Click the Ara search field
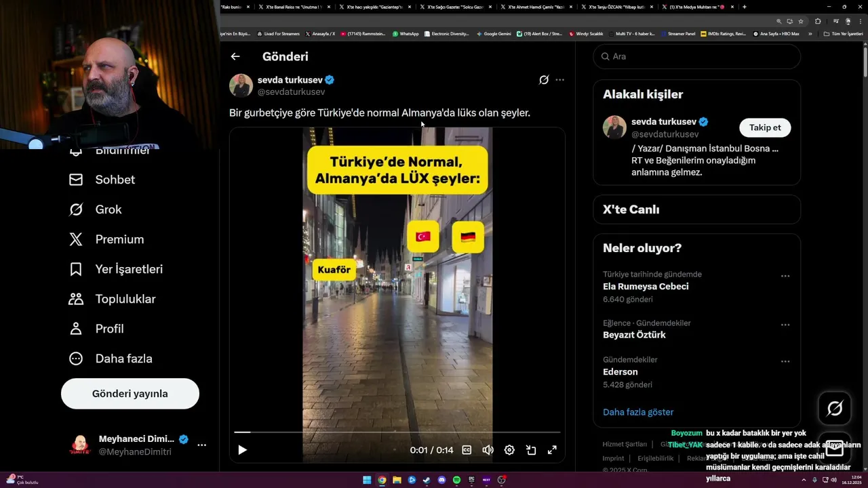Screen dimensions: 868x488 pyautogui.click(x=697, y=57)
